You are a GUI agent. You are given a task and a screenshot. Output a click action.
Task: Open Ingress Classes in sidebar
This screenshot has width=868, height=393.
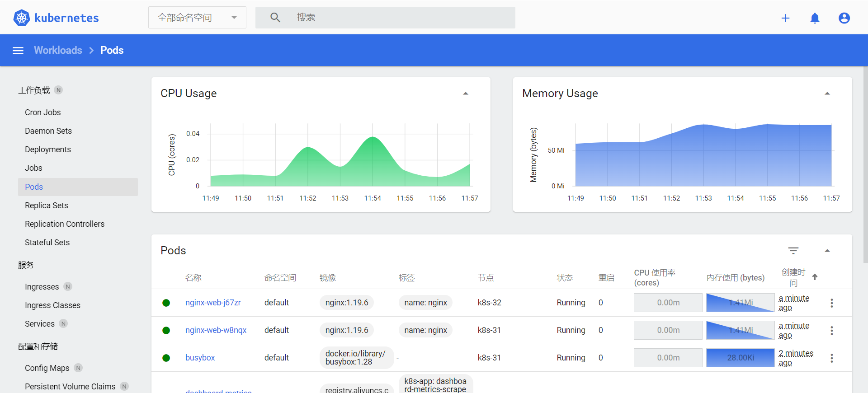tap(52, 305)
